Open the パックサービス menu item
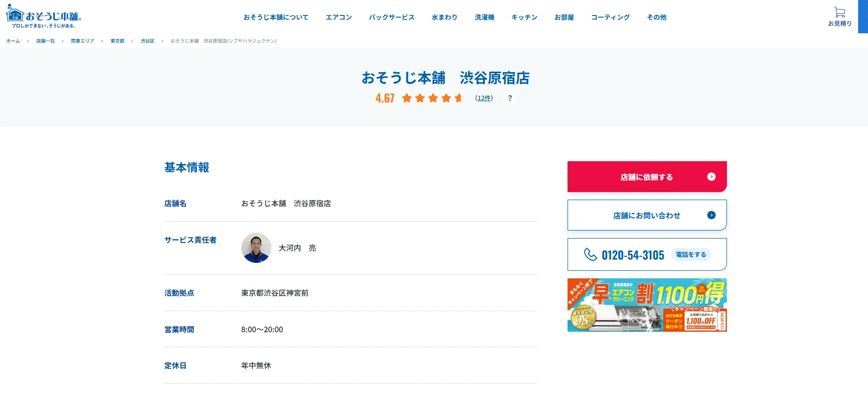This screenshot has width=868, height=395. [x=392, y=17]
